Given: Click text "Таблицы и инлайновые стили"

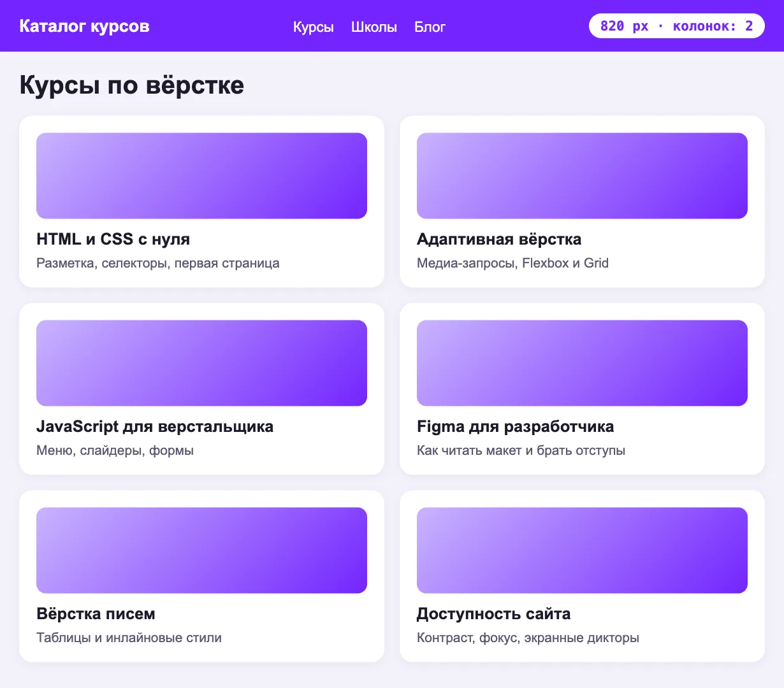Looking at the screenshot, I should click(129, 638).
